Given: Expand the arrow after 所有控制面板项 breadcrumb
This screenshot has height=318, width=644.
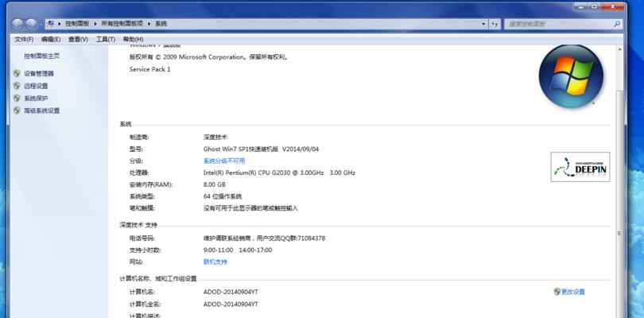Looking at the screenshot, I should click(149, 24).
